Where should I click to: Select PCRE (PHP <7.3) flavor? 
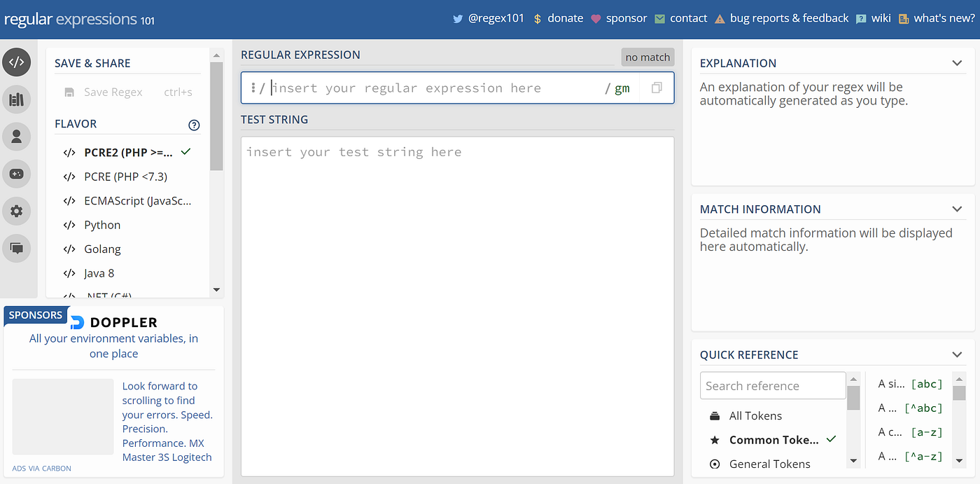coord(127,177)
